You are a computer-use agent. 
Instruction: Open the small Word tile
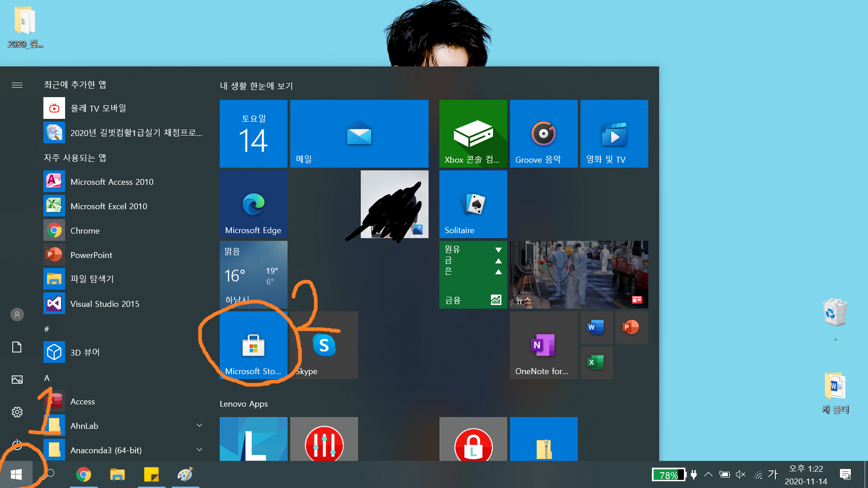tap(597, 328)
